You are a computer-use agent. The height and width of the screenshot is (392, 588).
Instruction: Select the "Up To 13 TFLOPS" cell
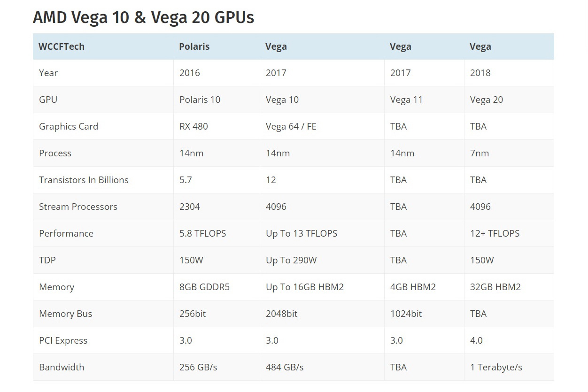point(302,233)
